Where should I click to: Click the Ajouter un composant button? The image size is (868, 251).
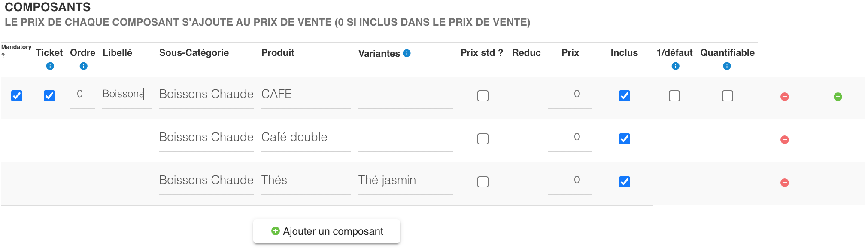point(327,231)
